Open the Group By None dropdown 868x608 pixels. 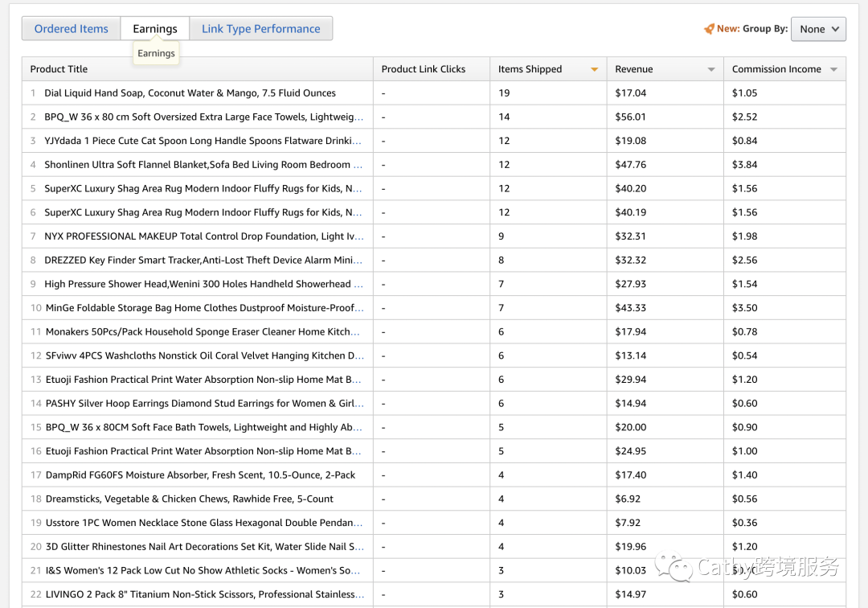point(818,29)
